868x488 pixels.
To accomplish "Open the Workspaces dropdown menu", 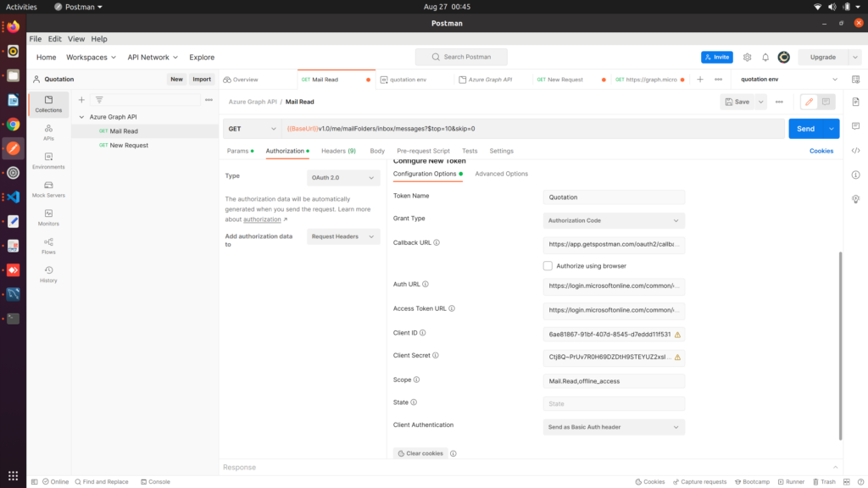I will (x=91, y=57).
